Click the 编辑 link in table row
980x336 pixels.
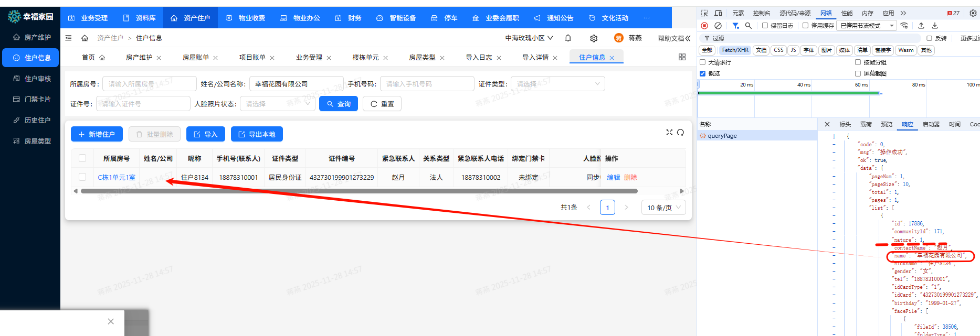pos(613,178)
